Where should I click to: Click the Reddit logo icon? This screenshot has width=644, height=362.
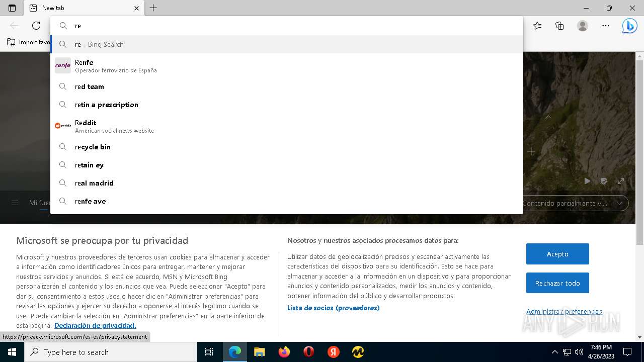coord(63,126)
